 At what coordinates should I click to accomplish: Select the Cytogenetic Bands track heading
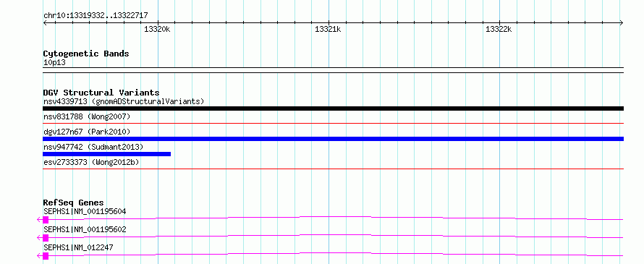click(86, 54)
